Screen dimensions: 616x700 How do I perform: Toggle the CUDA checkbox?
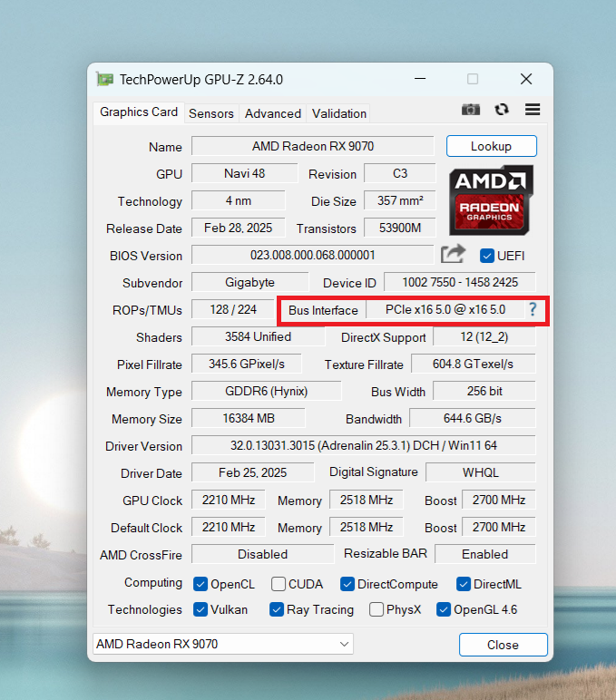(279, 584)
